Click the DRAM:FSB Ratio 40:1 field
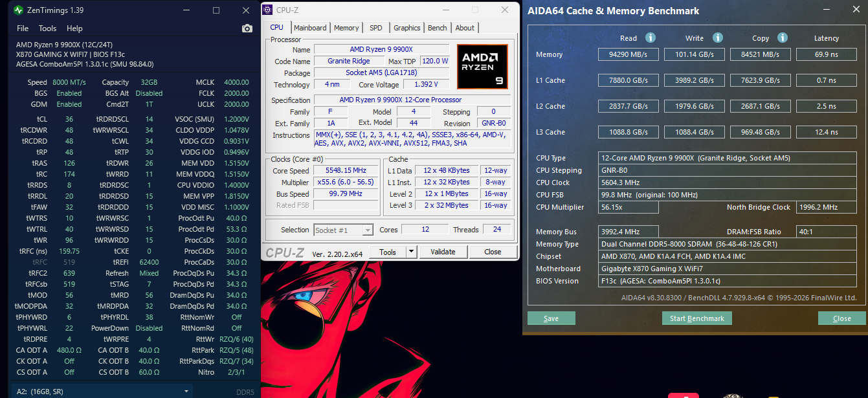The height and width of the screenshot is (398, 868). 826,232
